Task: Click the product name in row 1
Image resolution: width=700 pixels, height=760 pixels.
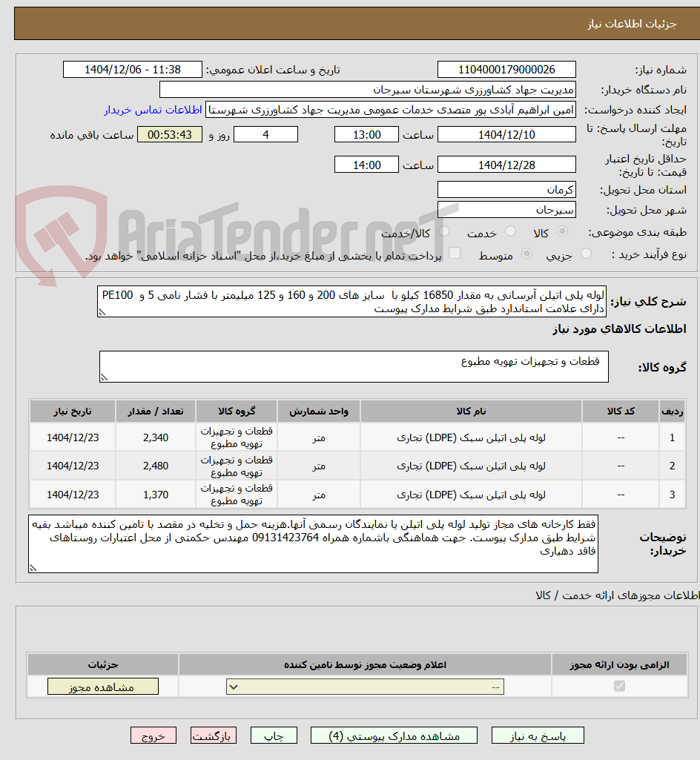Action: (471, 437)
